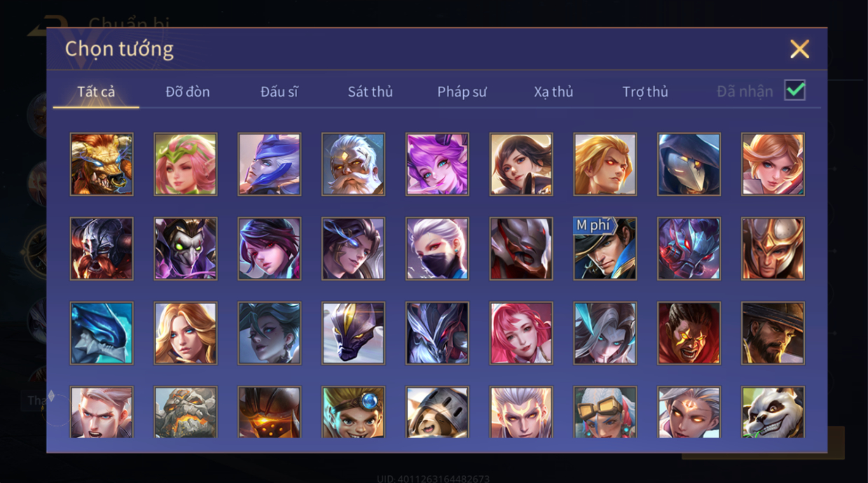
Task: Show the 'Đấu sĩ' hero category
Action: pyautogui.click(x=279, y=92)
